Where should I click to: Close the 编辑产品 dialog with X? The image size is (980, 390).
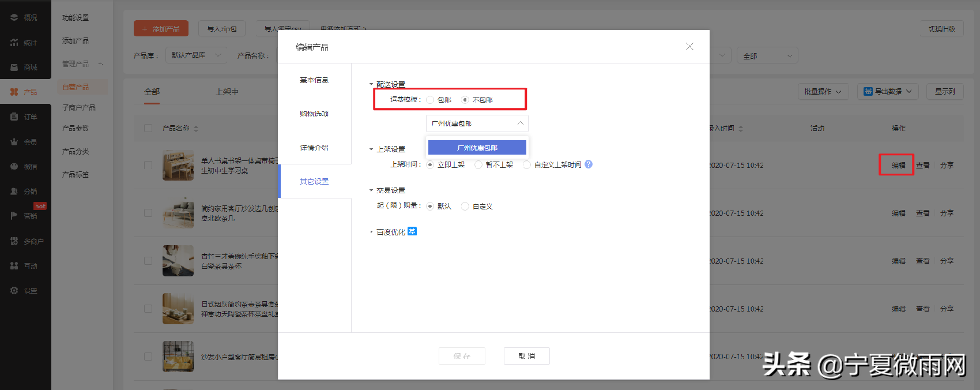click(x=689, y=47)
